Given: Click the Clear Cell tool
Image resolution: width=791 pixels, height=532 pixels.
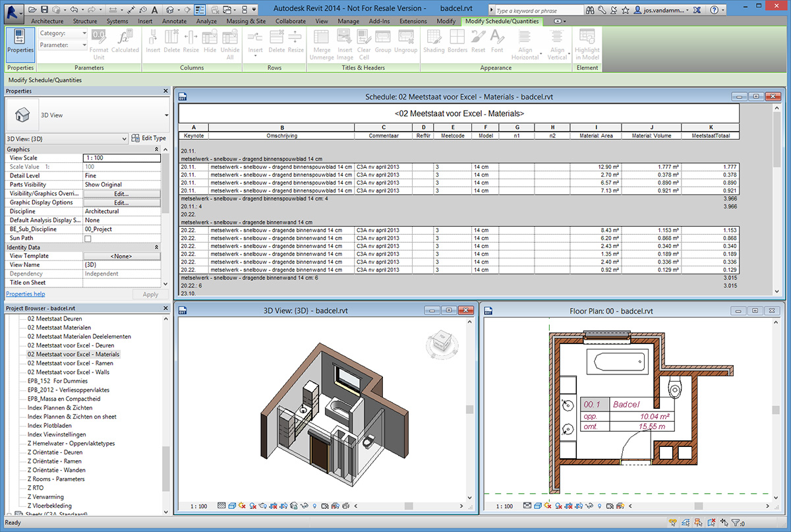Looking at the screenshot, I should point(364,45).
